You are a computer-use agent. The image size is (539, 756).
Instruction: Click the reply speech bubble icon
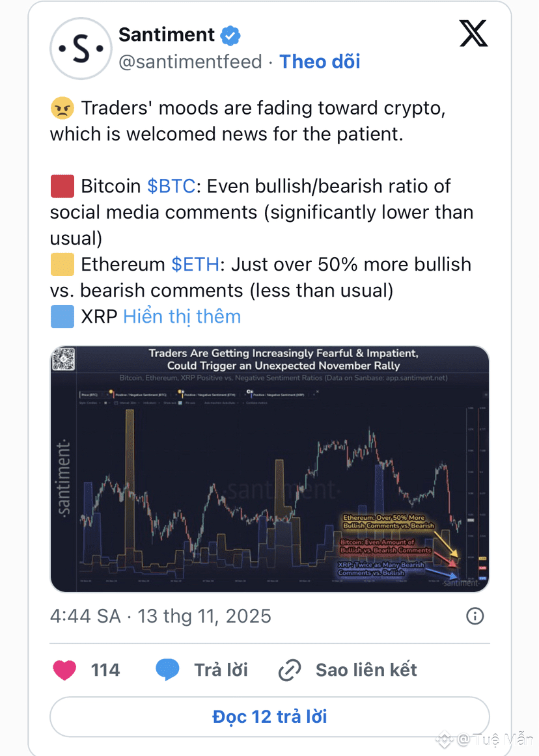(167, 669)
